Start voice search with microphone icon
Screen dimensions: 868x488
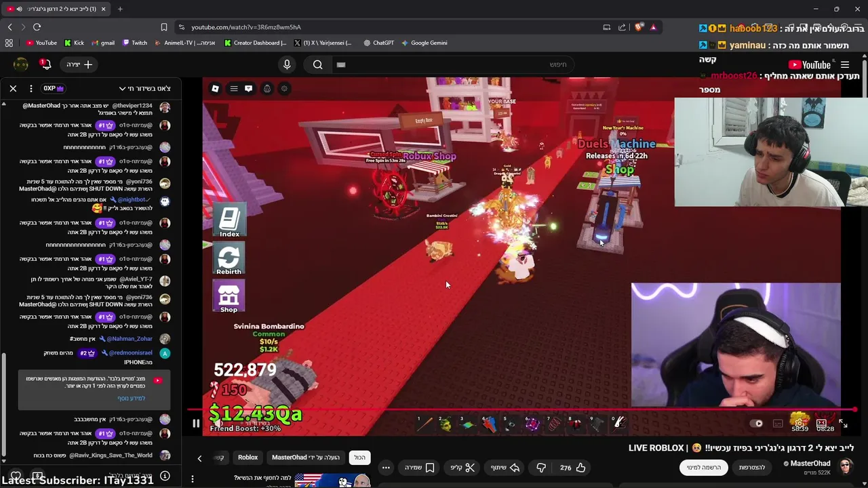(287, 64)
